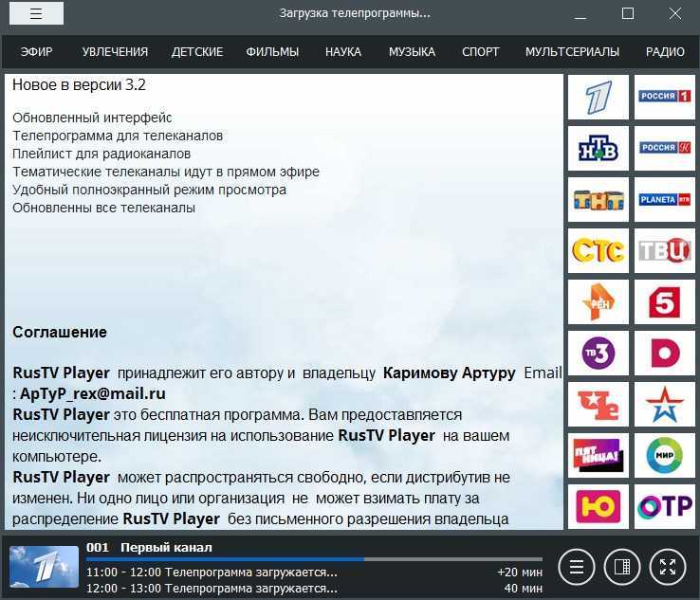Select the ТНТ channel tile
700x600 pixels.
599,199
